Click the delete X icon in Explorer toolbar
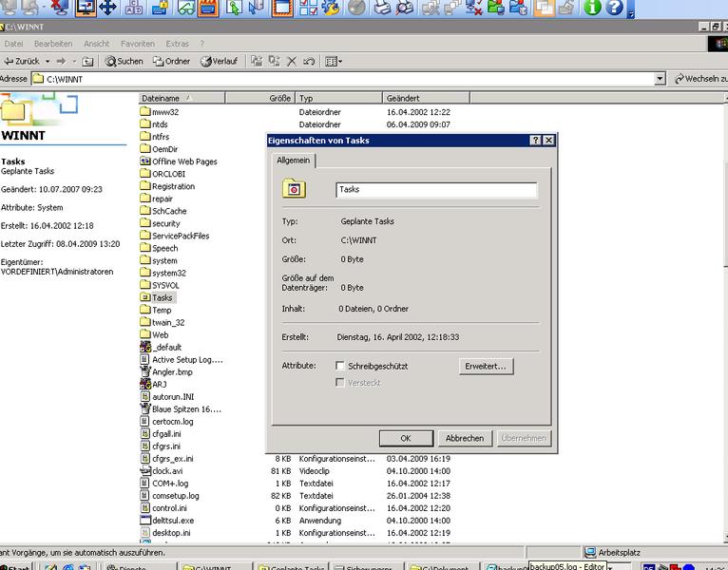Image resolution: width=728 pixels, height=570 pixels. [x=292, y=61]
